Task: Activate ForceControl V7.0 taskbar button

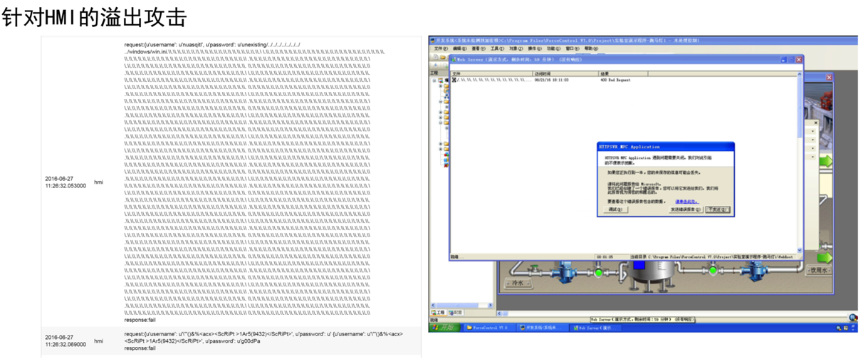Action: [488, 328]
